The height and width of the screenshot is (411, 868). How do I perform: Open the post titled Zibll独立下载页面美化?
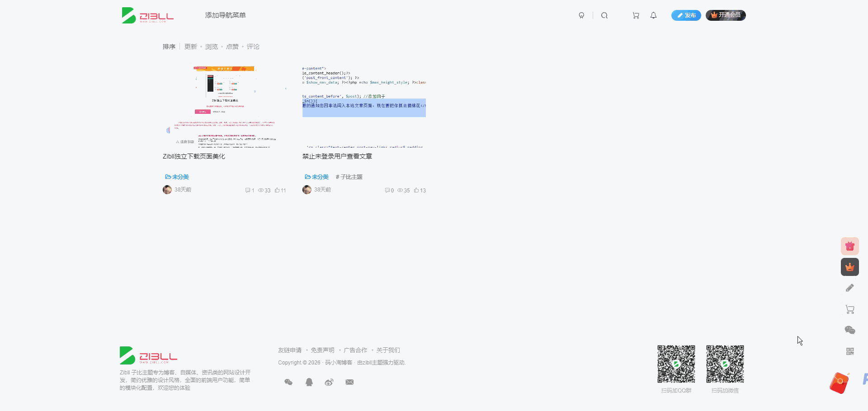pos(194,156)
